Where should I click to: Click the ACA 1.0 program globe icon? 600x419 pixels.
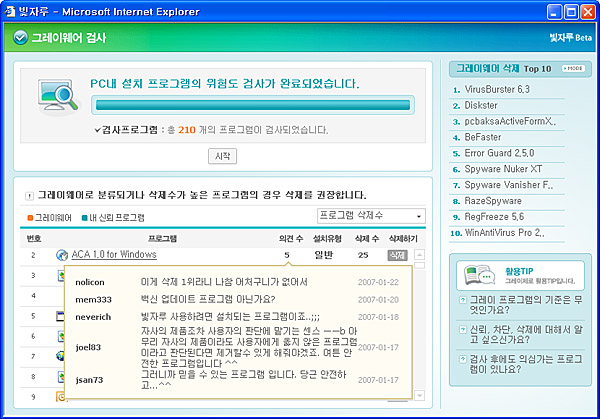click(62, 255)
